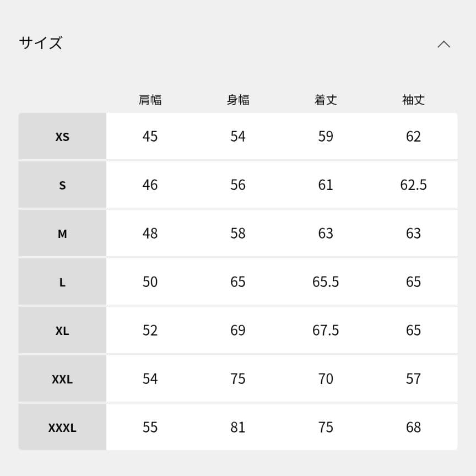476x476 pixels.
Task: Select the XXXL size row label
Action: (62, 427)
